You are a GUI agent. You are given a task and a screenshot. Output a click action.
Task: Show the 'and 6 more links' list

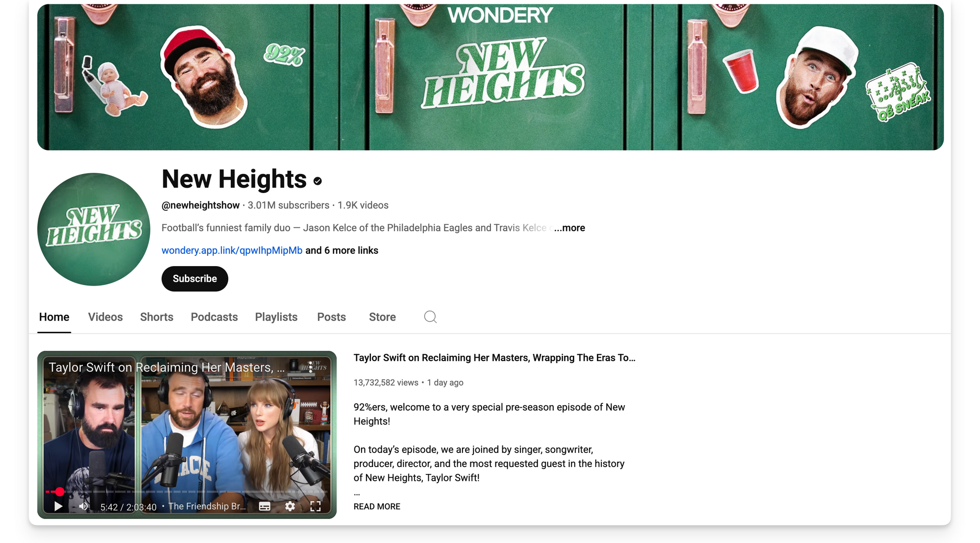coord(342,250)
